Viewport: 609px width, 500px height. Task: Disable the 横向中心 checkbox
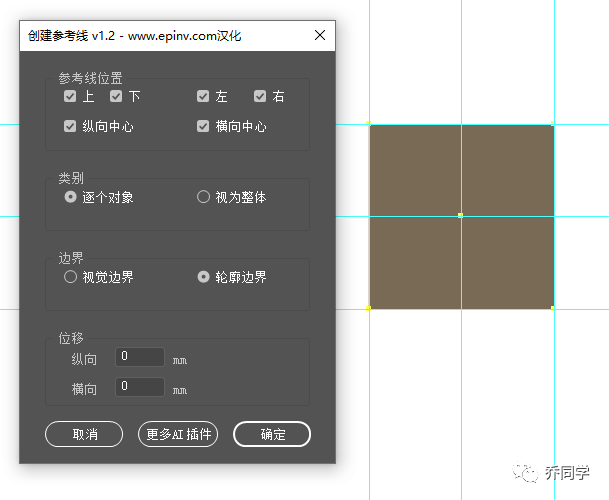[x=203, y=126]
